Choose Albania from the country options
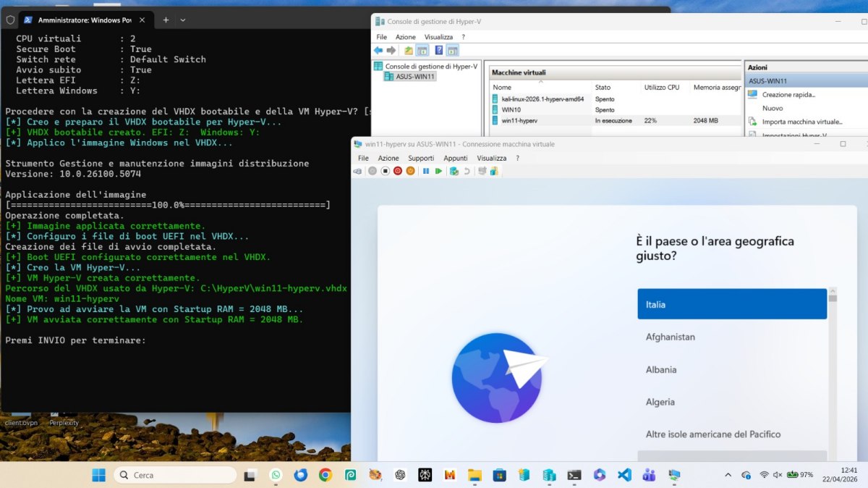The height and width of the screenshot is (488, 868). click(731, 369)
